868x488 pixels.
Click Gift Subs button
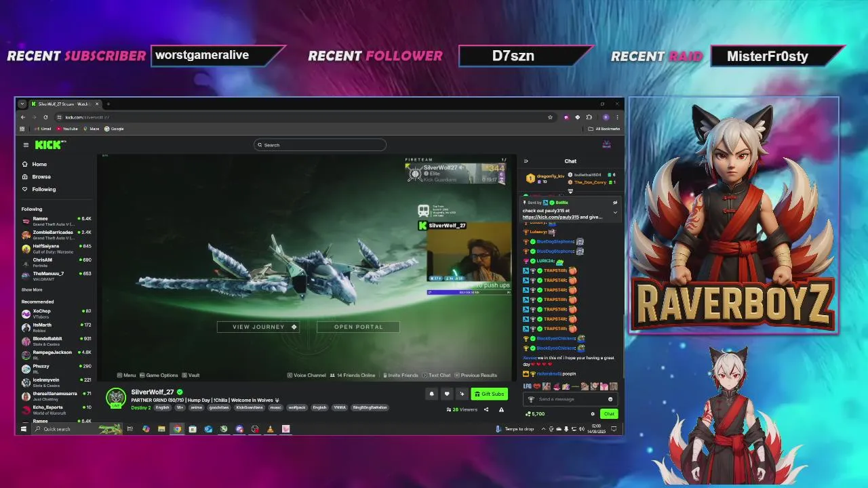(489, 394)
